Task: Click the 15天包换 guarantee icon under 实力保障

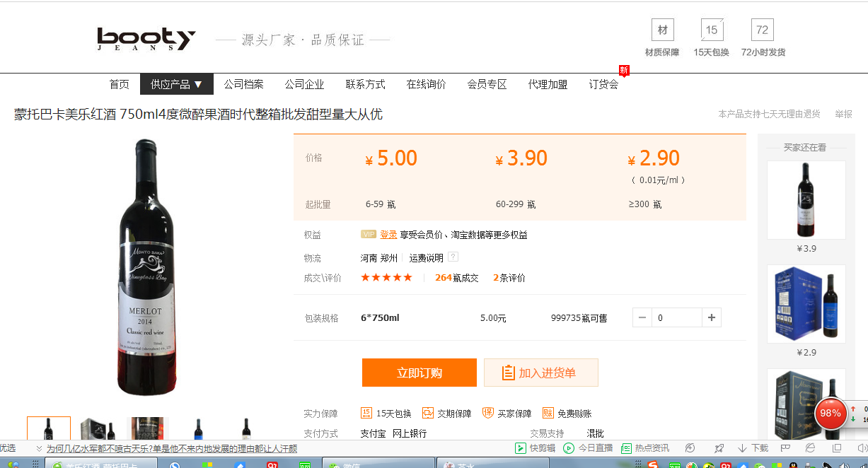Action: (x=366, y=413)
